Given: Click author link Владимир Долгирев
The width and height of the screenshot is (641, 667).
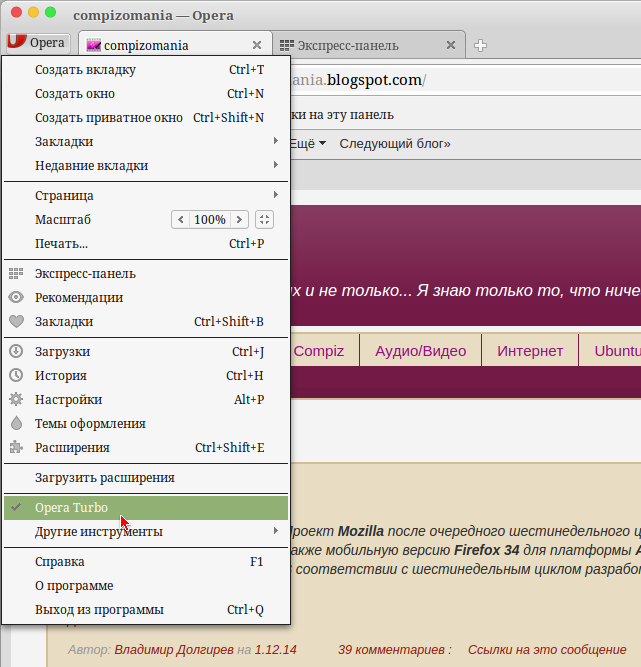Looking at the screenshot, I should [174, 650].
